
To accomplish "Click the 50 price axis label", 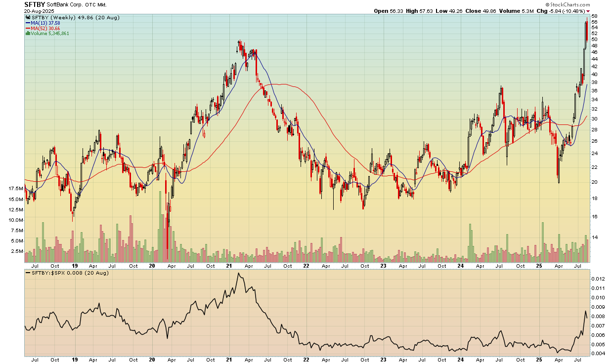I will pyautogui.click(x=594, y=40).
